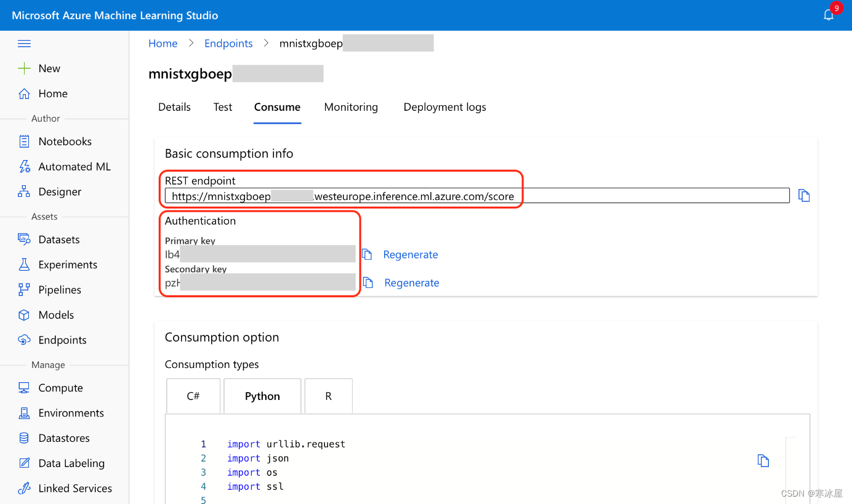Click the Datasets icon
The width and height of the screenshot is (852, 504).
coord(24,239)
